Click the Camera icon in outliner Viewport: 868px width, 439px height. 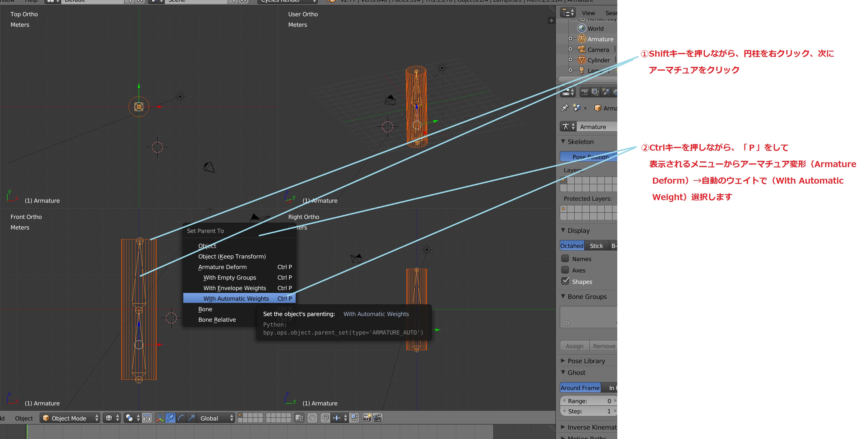point(582,49)
